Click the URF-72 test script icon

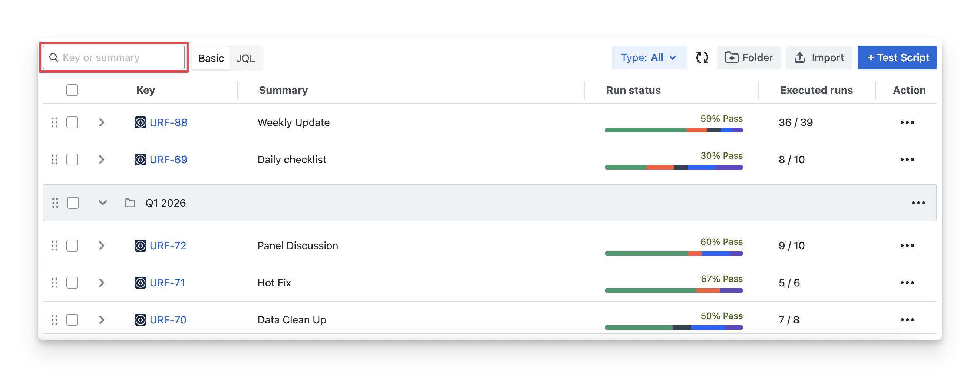141,246
